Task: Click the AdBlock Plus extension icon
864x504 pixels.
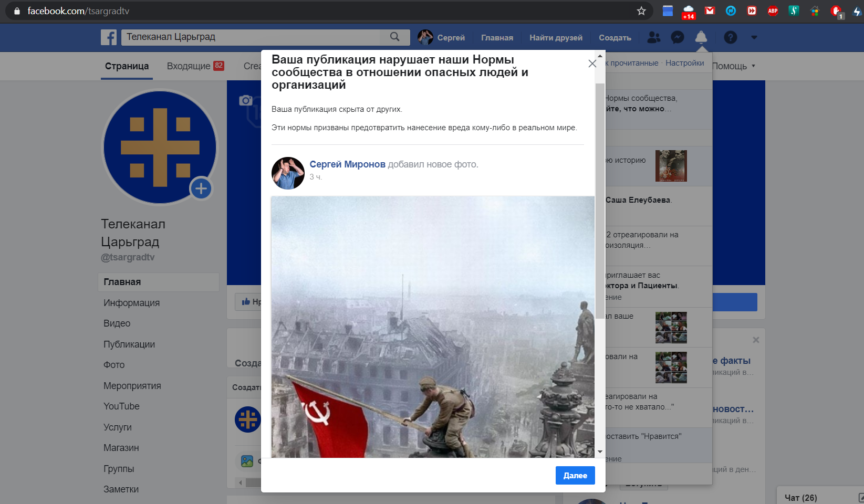Action: coord(773,11)
